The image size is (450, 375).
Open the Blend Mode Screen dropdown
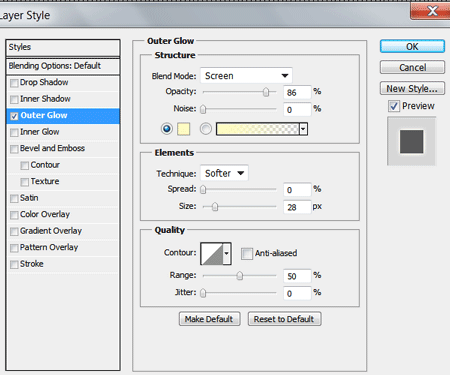[246, 76]
